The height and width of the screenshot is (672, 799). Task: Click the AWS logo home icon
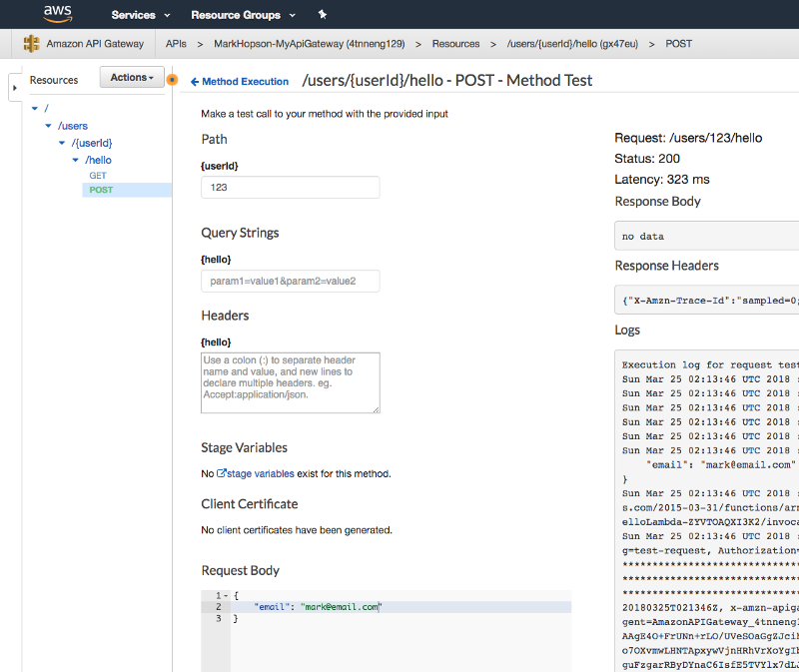(59, 14)
